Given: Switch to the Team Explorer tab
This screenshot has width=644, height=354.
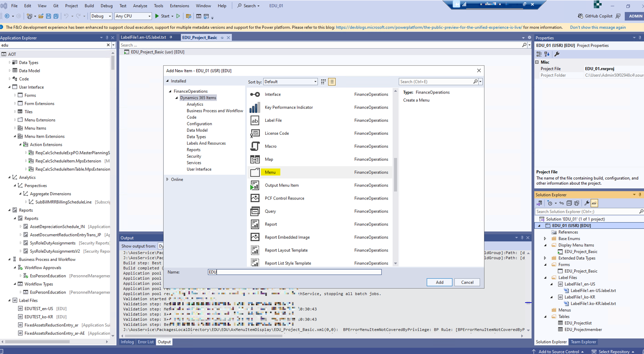Looking at the screenshot, I should pyautogui.click(x=583, y=342).
